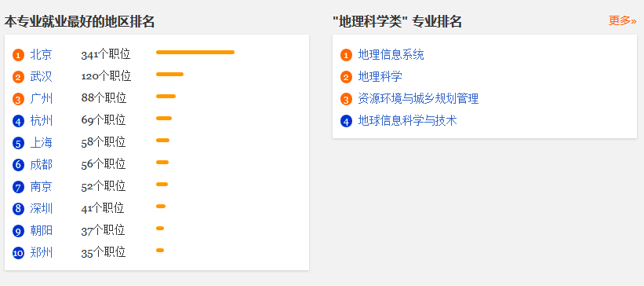The height and width of the screenshot is (286, 644).
Task: Click the blue rank 7 badge beside 南京
Action: tap(19, 187)
